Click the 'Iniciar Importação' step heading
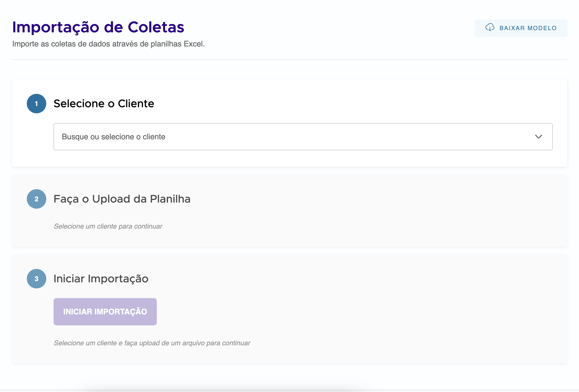 101,279
